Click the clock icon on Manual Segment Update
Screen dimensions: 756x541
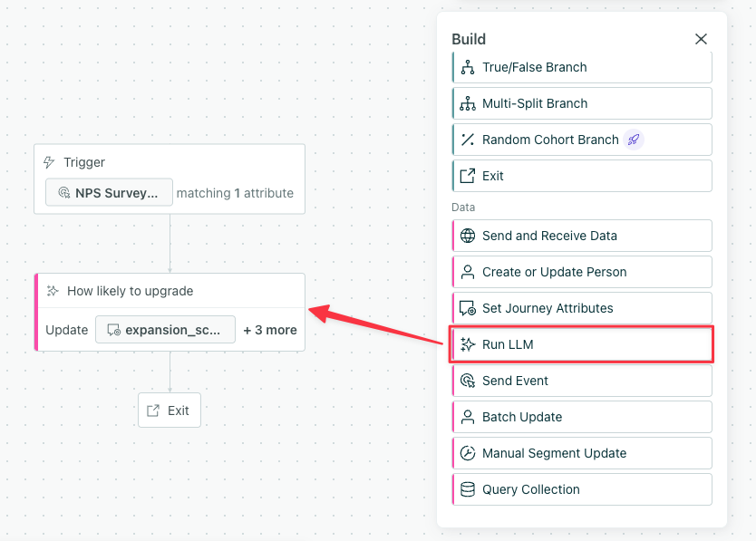coord(468,453)
